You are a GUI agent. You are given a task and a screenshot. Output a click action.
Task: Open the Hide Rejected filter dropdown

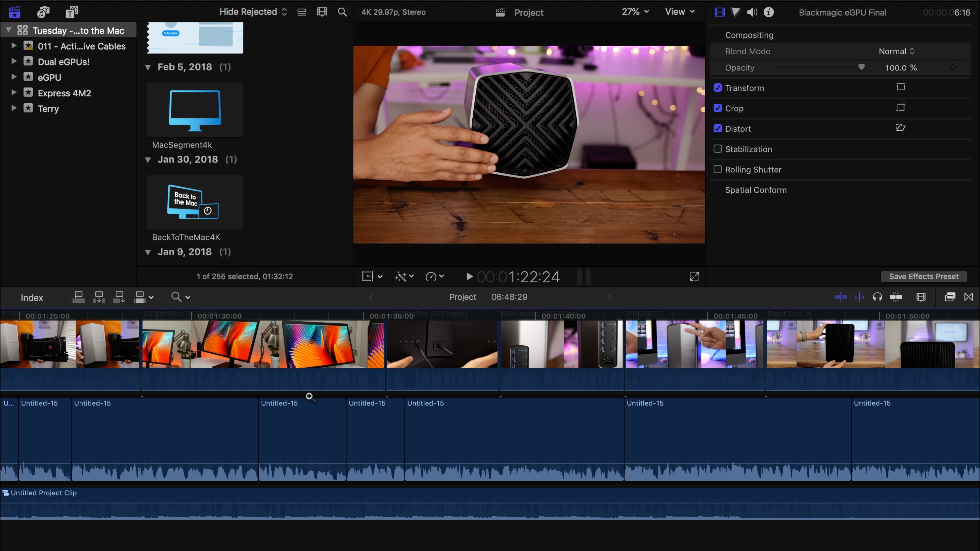(253, 12)
